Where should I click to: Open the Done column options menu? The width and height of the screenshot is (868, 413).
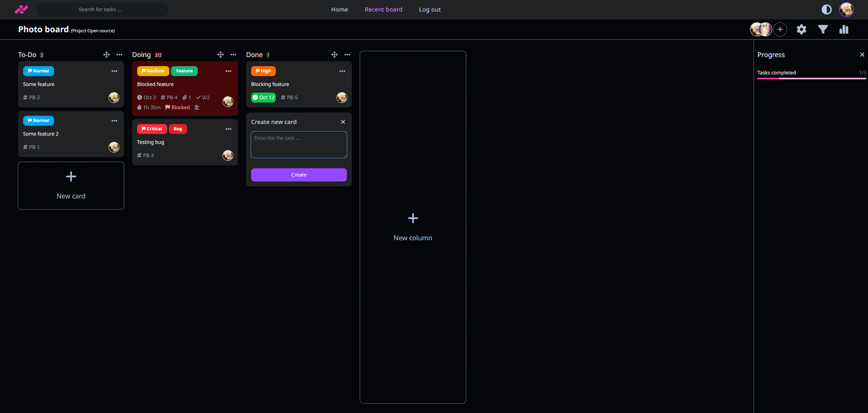[x=347, y=54]
